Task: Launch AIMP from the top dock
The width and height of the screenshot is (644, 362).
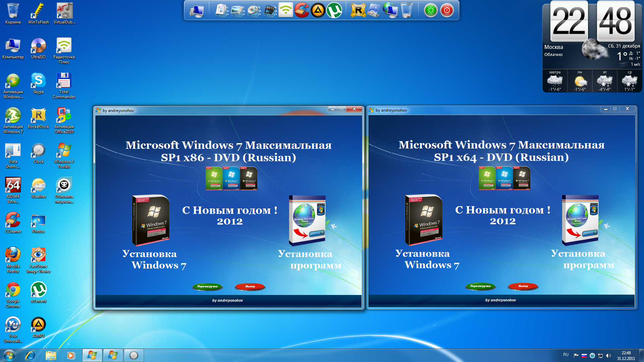Action: pyautogui.click(x=318, y=10)
